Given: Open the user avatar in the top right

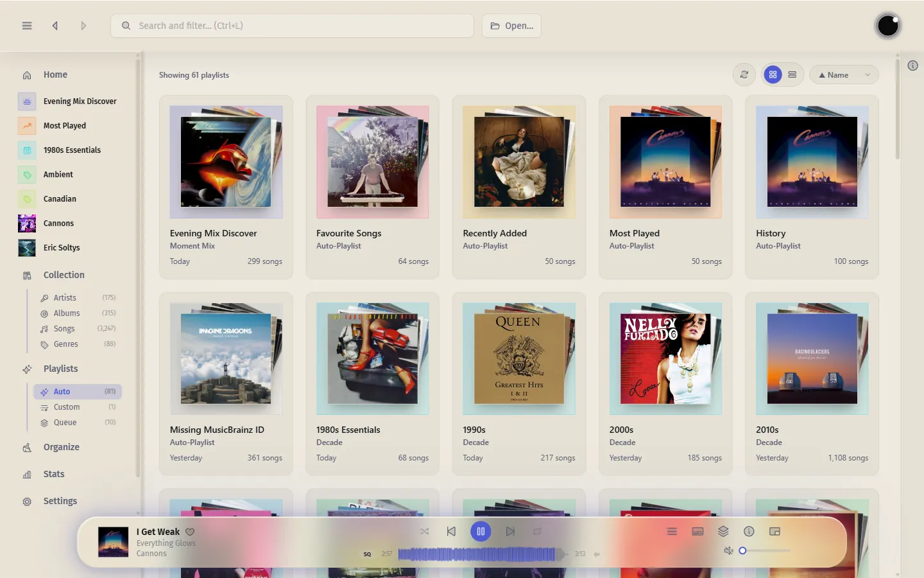Looking at the screenshot, I should [x=888, y=26].
